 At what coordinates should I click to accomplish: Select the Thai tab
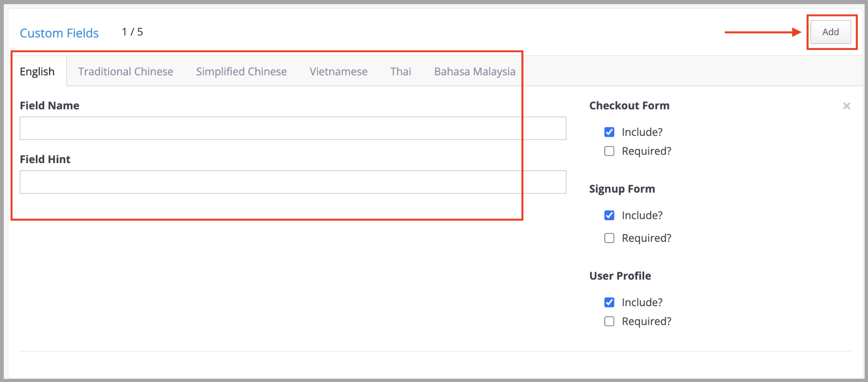[x=401, y=71]
